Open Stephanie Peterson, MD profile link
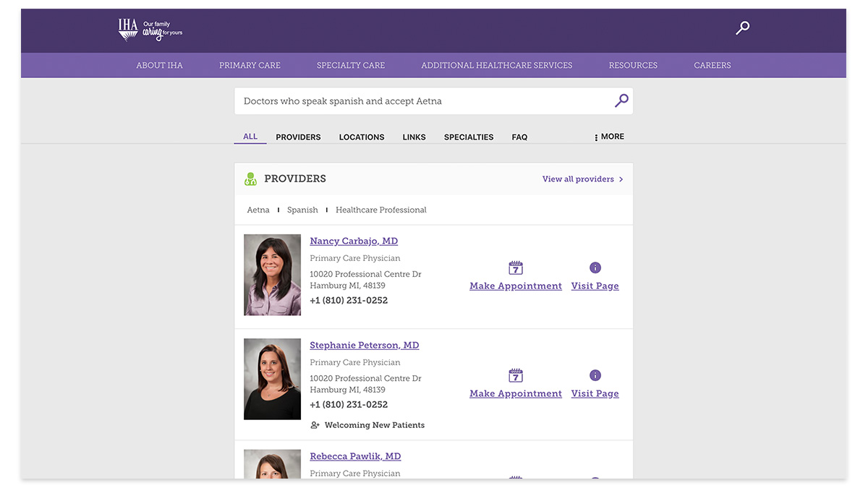868x488 pixels. coord(365,346)
